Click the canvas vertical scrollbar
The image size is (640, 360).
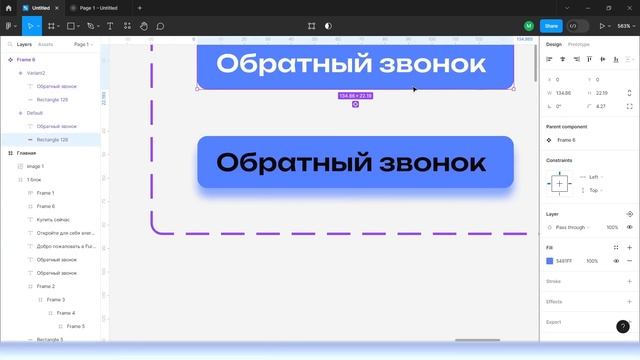tap(536, 63)
